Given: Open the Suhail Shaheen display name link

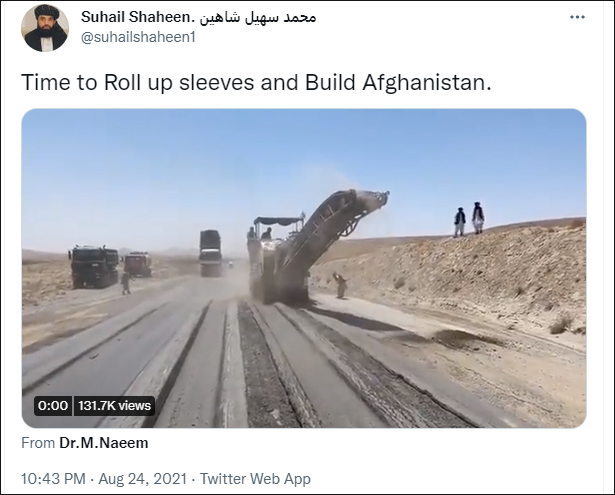Looking at the screenshot, I should click(x=138, y=17).
